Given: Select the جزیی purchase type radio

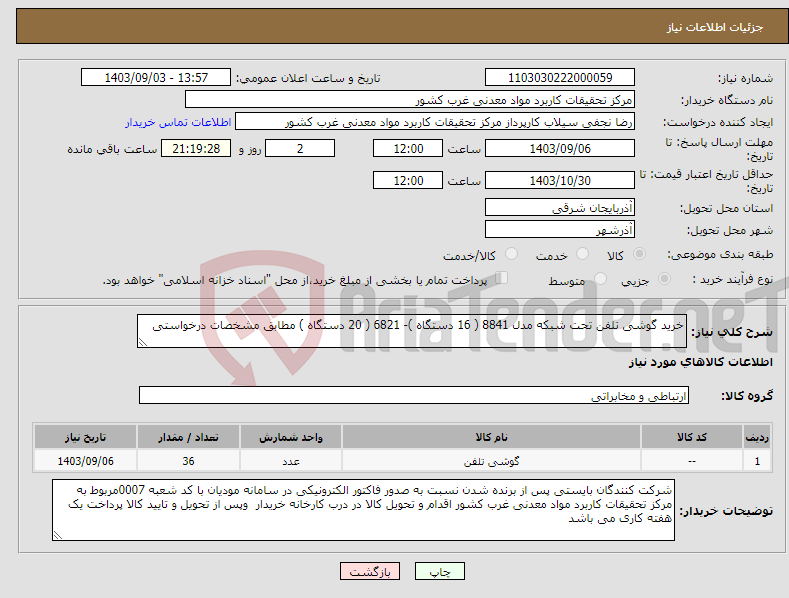Looking at the screenshot, I should coord(664,278).
